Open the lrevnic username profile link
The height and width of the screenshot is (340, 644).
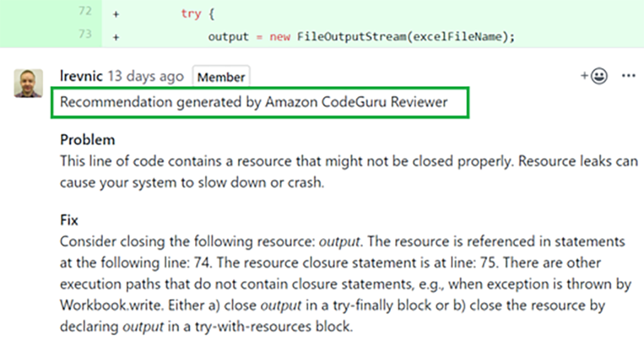coord(82,77)
